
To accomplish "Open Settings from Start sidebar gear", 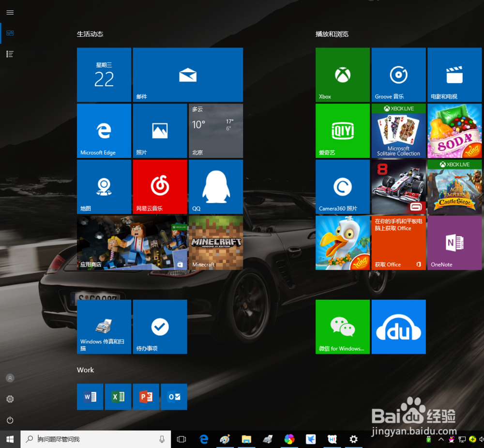I will point(10,399).
